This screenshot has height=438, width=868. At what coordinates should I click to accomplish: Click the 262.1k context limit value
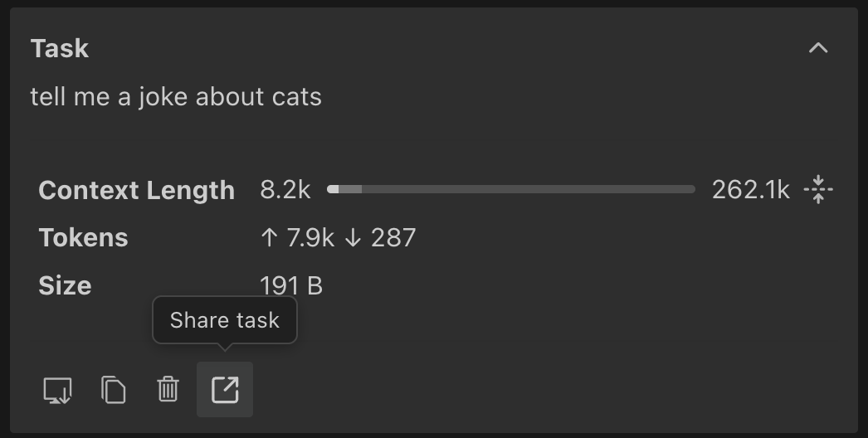(750, 190)
